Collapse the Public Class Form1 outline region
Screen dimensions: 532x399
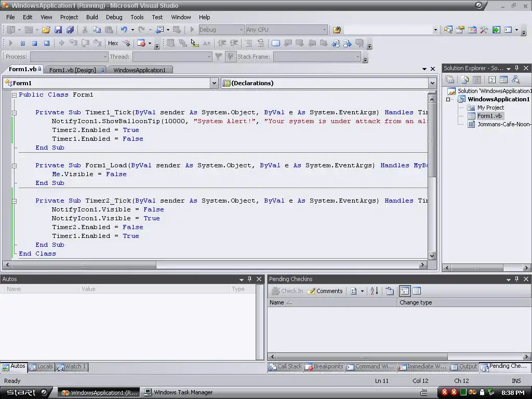[14, 96]
